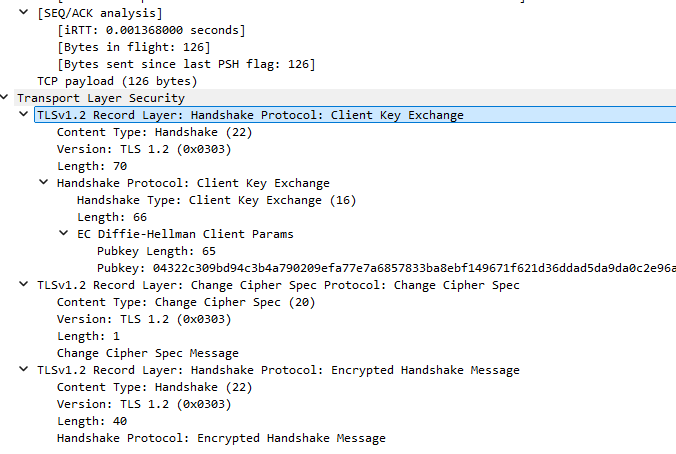
Task: Select the [SEQ/ACK analysis] row
Action: click(99, 13)
